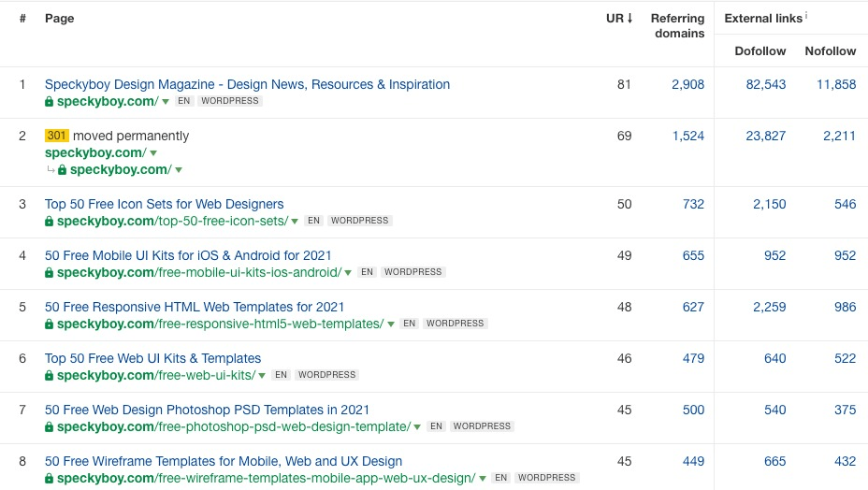Screen dimensions: 868x490
Task: Open Top 50 Free Web UI Kits & Templates
Action: click(x=152, y=358)
